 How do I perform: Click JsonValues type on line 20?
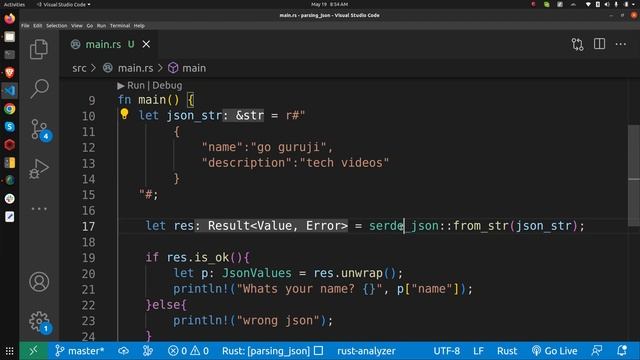257,273
